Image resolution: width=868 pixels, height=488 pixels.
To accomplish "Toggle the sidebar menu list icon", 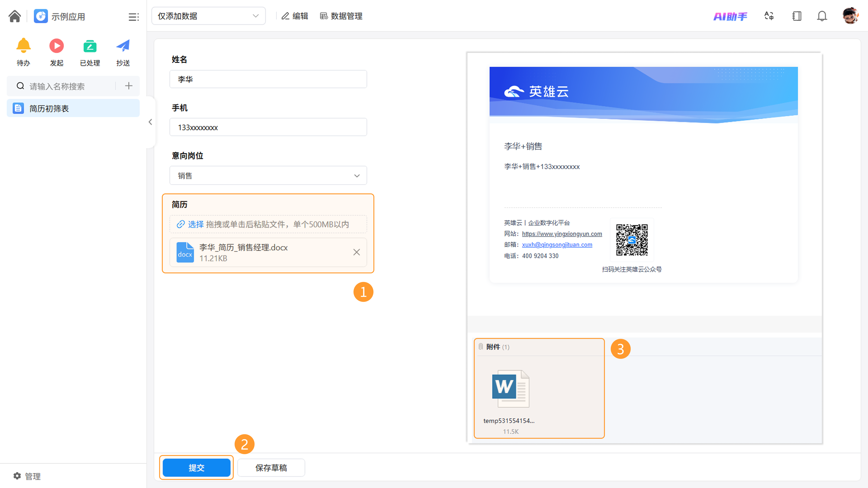I will point(133,17).
